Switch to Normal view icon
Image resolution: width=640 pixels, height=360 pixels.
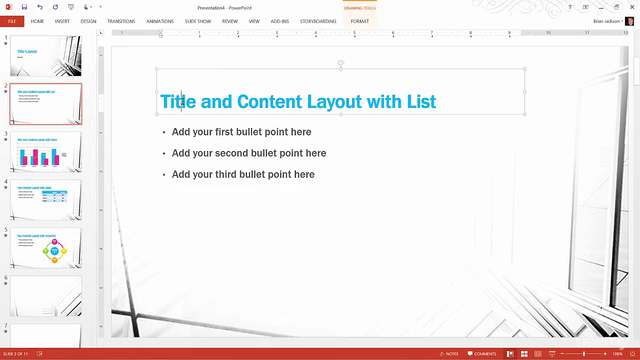point(510,354)
